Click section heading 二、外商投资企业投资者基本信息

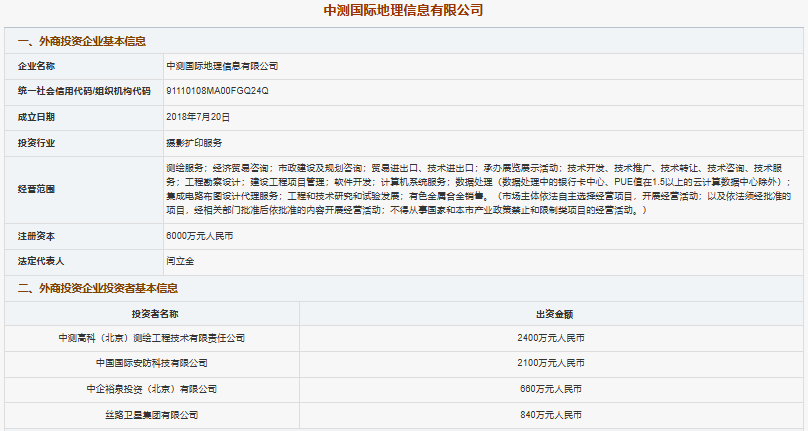[x=98, y=288]
